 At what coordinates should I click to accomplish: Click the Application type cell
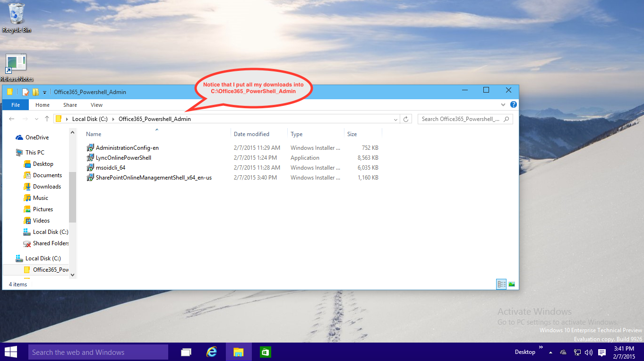[x=305, y=158]
